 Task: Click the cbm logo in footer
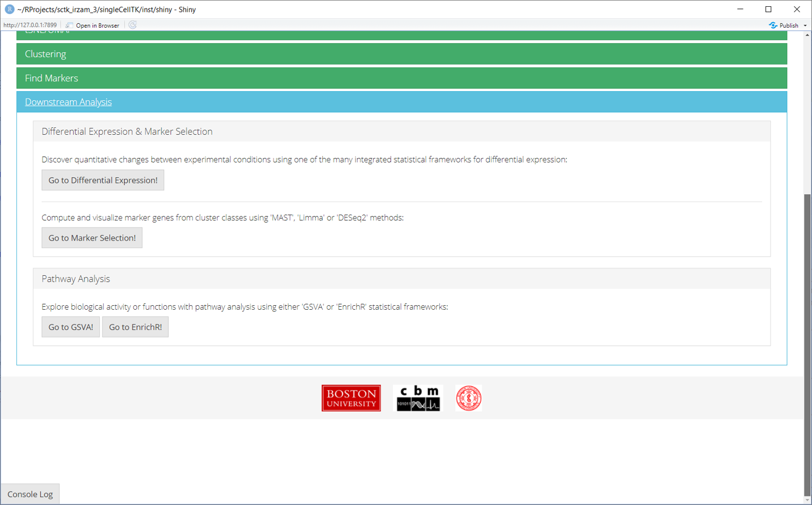click(x=418, y=398)
